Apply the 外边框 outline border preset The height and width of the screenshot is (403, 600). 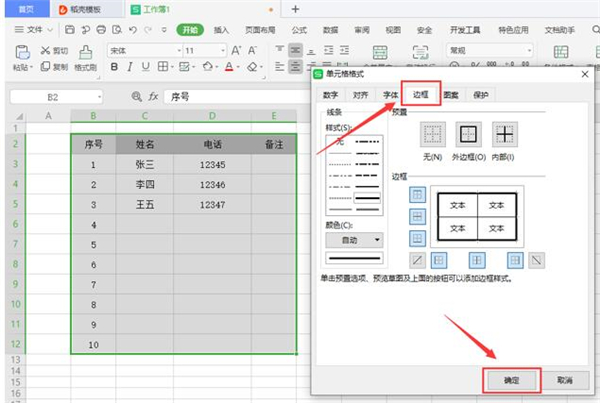[469, 135]
